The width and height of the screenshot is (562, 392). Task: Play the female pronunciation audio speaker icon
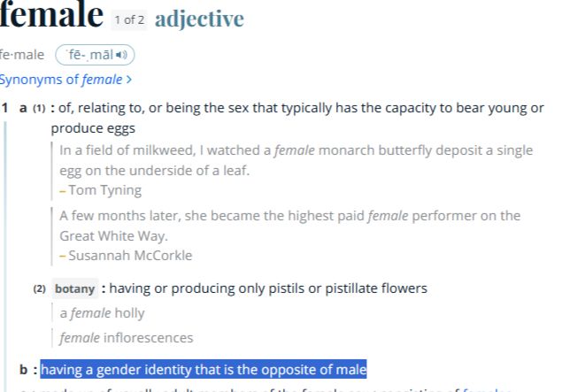coord(121,55)
